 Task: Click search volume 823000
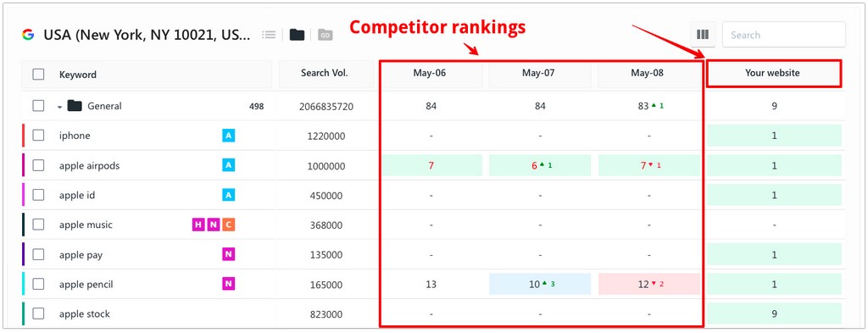[x=326, y=314]
